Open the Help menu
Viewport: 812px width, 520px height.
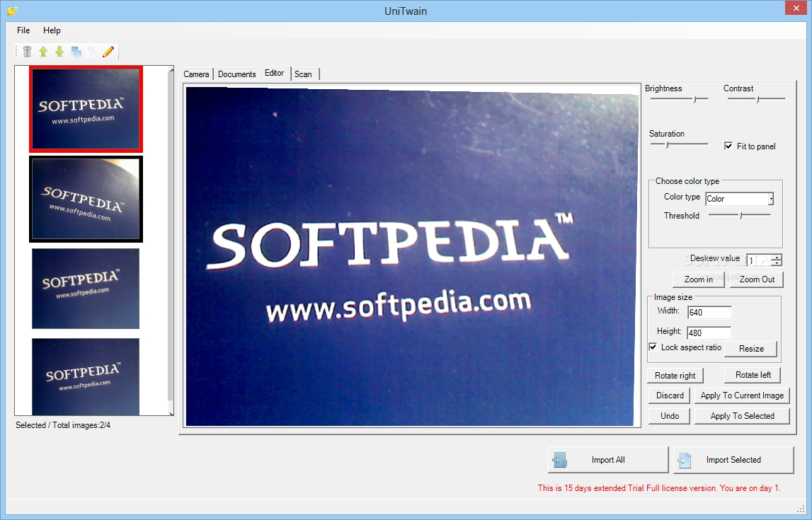[x=52, y=30]
